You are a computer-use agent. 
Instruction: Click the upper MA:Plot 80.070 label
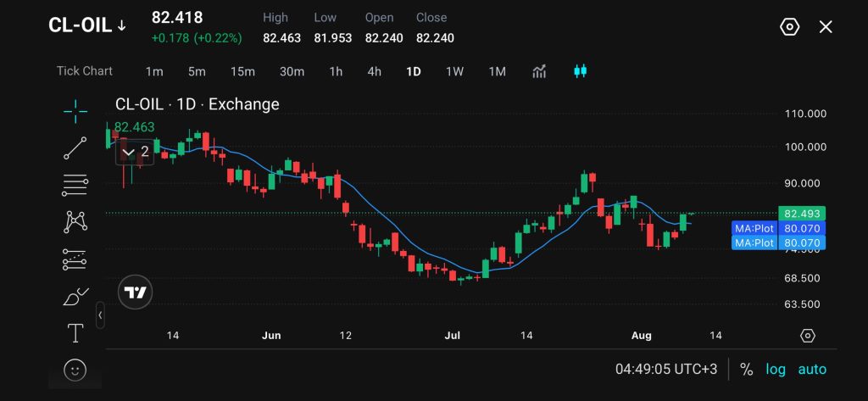click(778, 228)
